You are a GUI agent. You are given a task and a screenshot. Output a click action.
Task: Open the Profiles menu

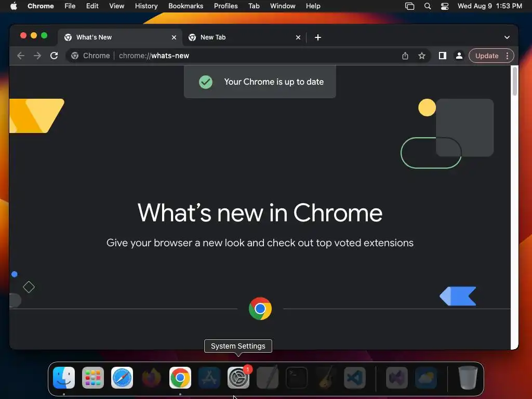(225, 6)
